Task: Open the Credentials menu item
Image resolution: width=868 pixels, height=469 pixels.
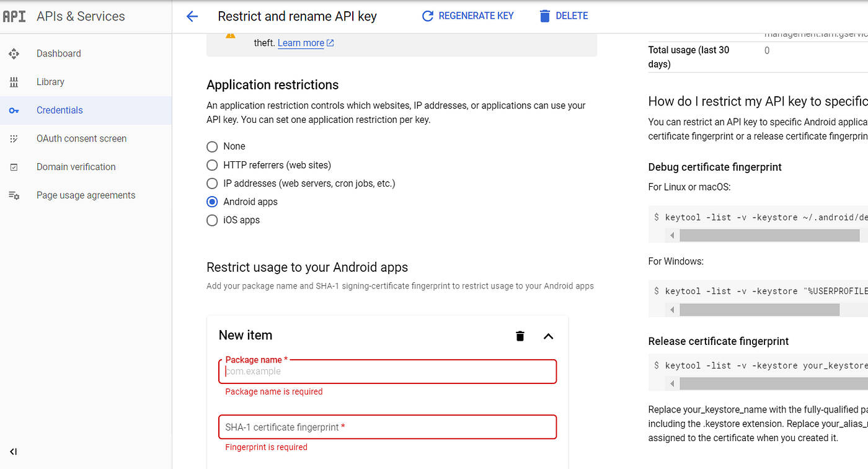Action: click(x=60, y=110)
